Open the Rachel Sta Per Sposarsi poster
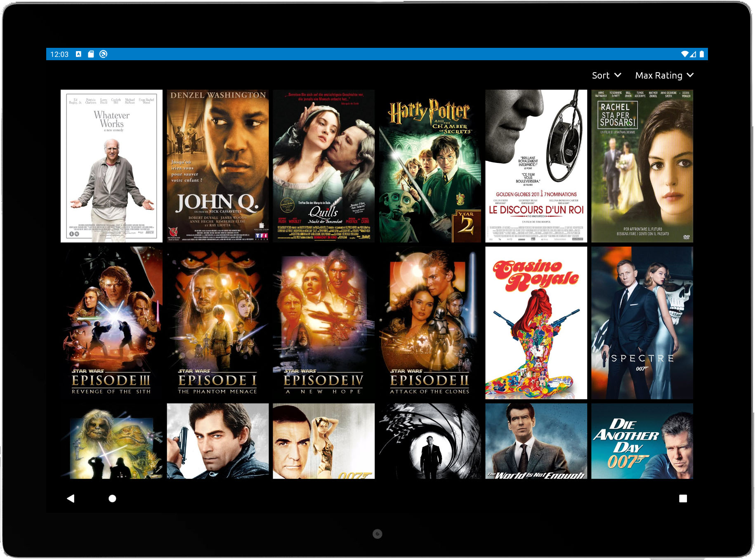 642,166
